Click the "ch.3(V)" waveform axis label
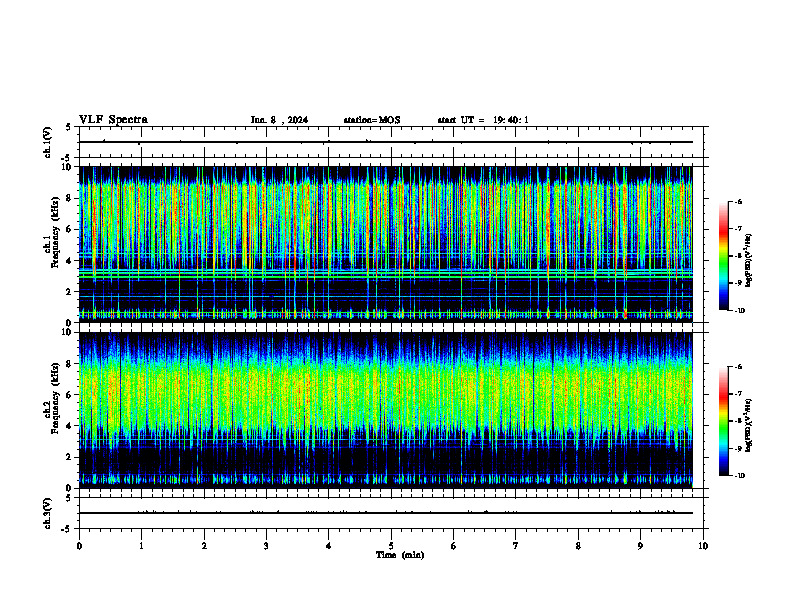This screenshot has width=792, height=612. [x=47, y=513]
